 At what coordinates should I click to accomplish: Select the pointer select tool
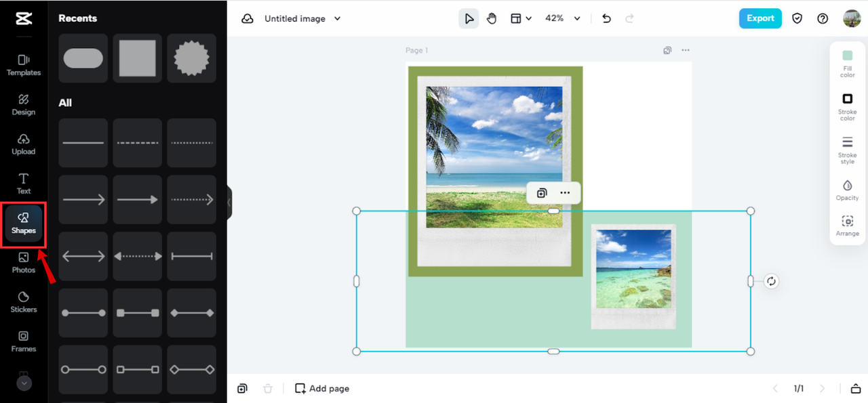(x=469, y=18)
